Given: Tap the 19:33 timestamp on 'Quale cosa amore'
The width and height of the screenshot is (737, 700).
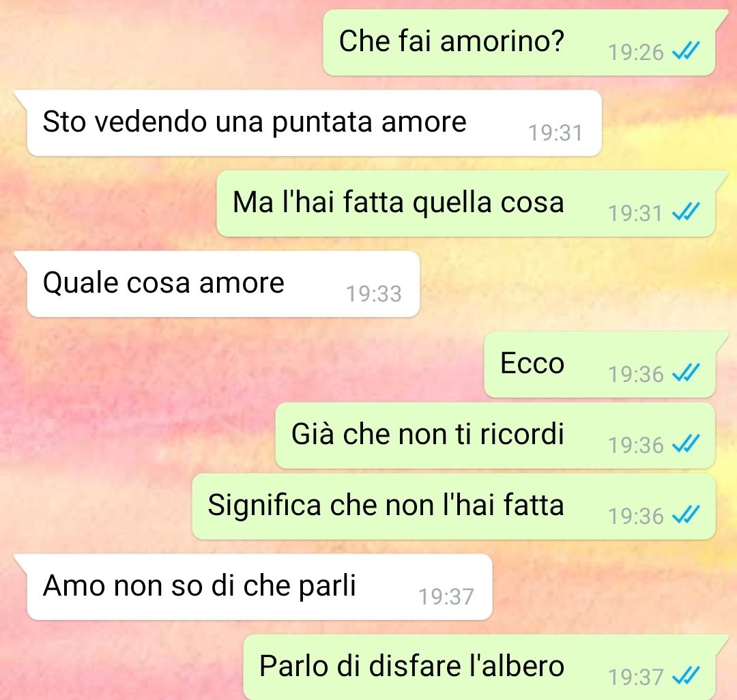Looking at the screenshot, I should [374, 293].
